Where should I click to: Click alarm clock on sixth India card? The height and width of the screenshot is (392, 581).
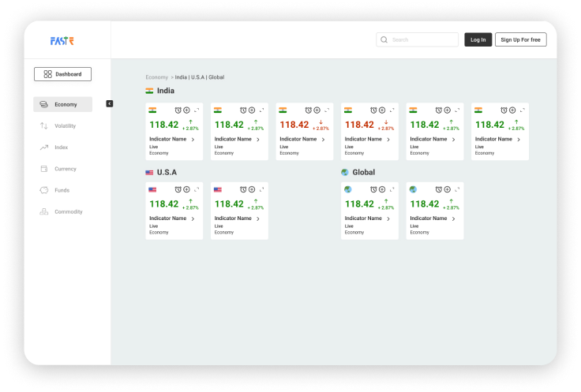pos(504,110)
